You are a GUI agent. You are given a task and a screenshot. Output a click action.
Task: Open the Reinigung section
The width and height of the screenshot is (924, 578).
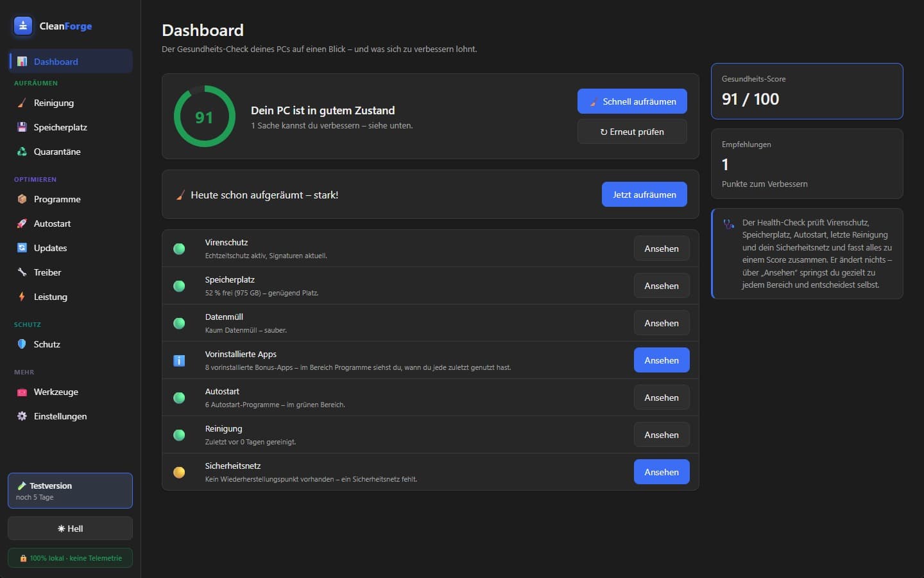pos(70,103)
